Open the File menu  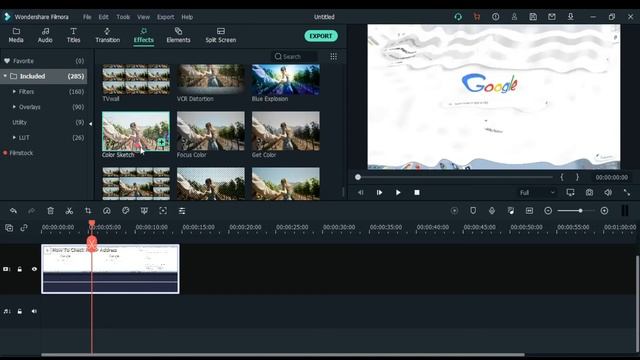coord(87,17)
